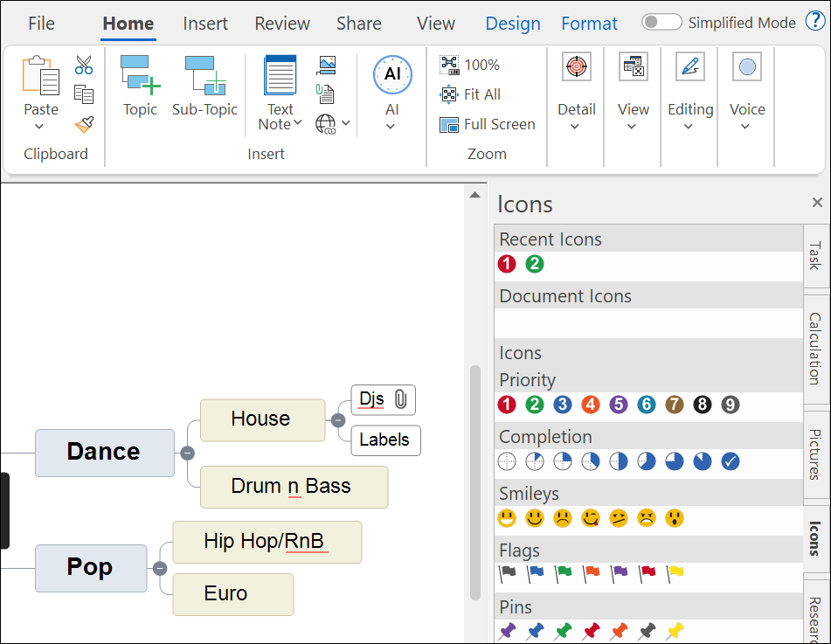Toggle Simplified Mode switch
The image size is (831, 644).
[x=661, y=22]
